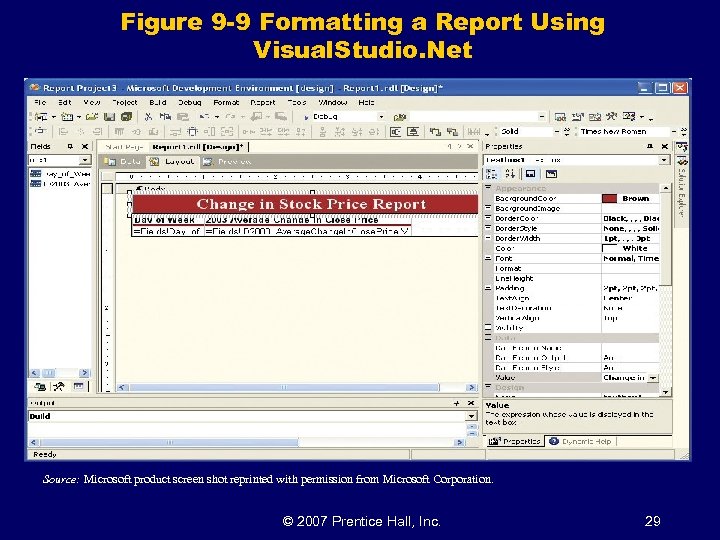Toggle auto-hide pin on Output panel
720x540 pixels.
(x=456, y=403)
